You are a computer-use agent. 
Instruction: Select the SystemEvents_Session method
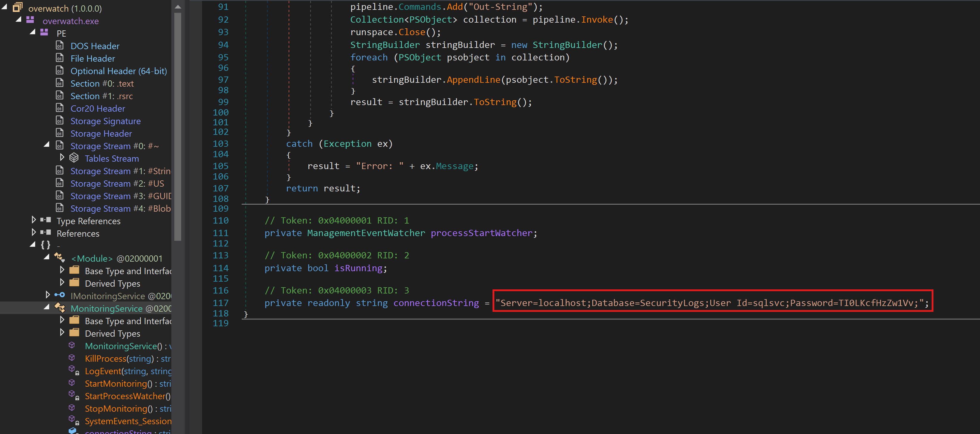coord(128,421)
